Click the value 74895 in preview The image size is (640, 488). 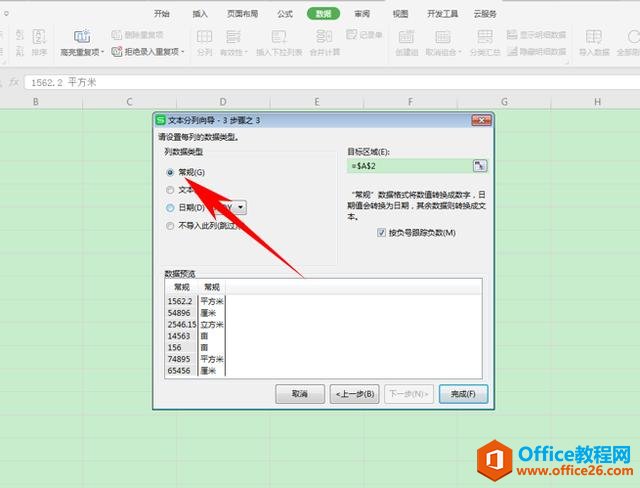click(179, 359)
